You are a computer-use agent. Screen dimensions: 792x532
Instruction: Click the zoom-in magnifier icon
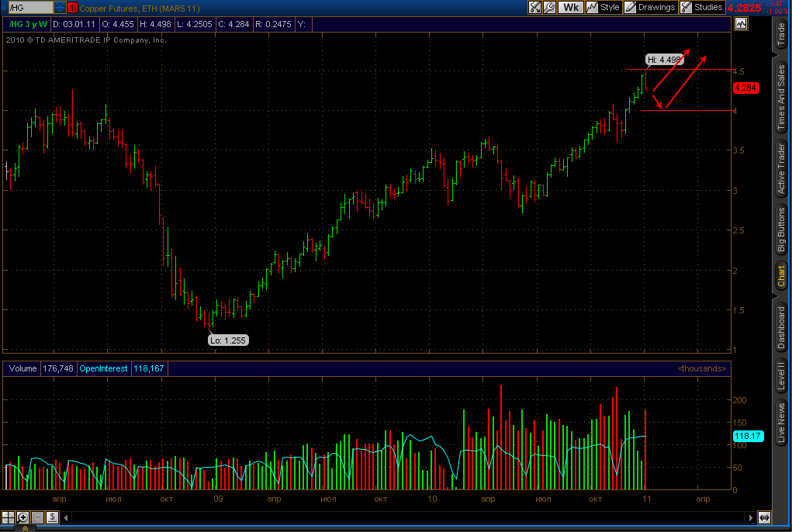(22, 517)
